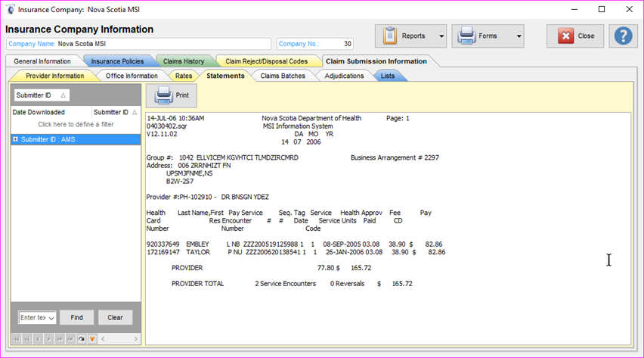The height and width of the screenshot is (358, 644).
Task: Click the application icon in title bar
Action: [x=10, y=9]
